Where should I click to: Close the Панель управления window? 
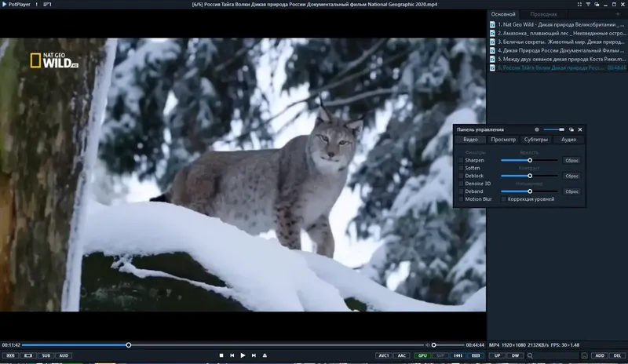pos(580,129)
